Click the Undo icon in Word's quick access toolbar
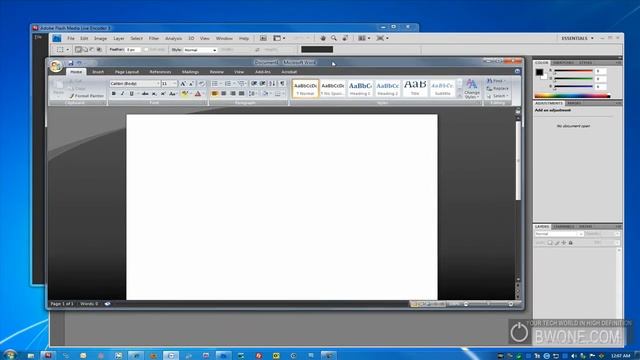The width and height of the screenshot is (640, 360). point(79,63)
